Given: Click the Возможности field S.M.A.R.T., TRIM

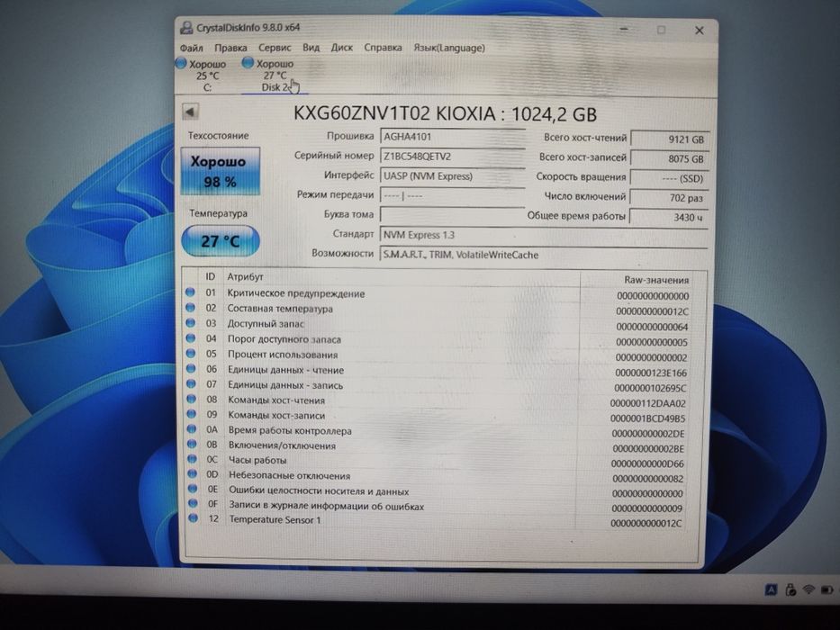Looking at the screenshot, I should [544, 255].
